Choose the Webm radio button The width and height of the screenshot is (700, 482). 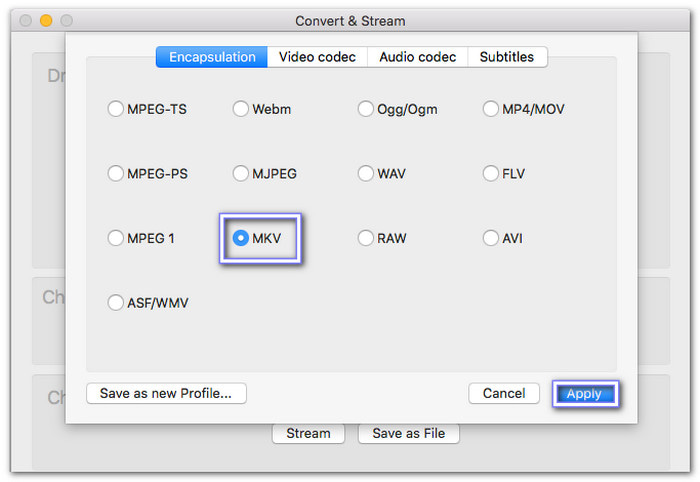pos(241,109)
